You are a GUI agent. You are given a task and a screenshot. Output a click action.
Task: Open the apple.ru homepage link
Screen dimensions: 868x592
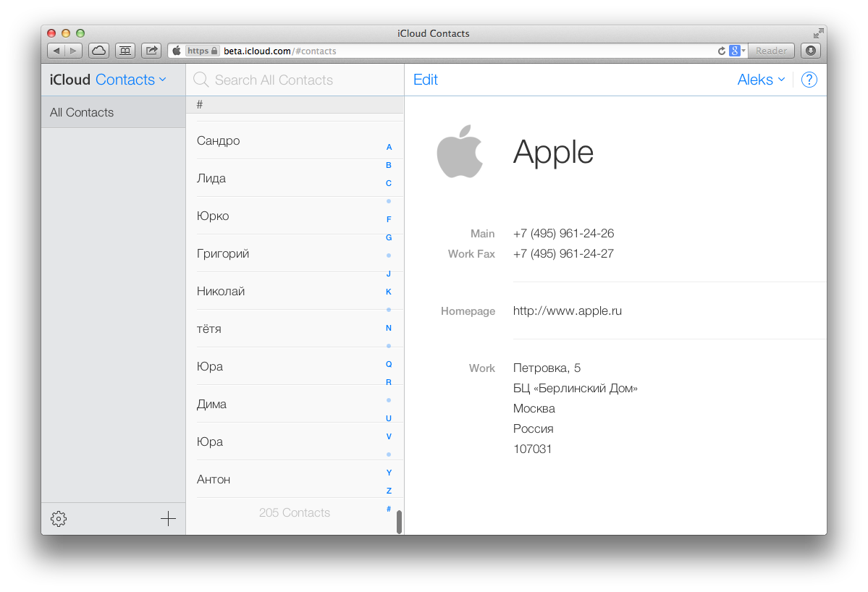[x=568, y=310]
